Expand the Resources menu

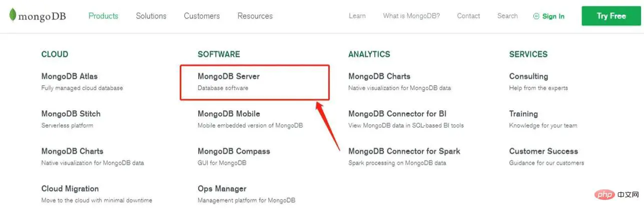(255, 16)
